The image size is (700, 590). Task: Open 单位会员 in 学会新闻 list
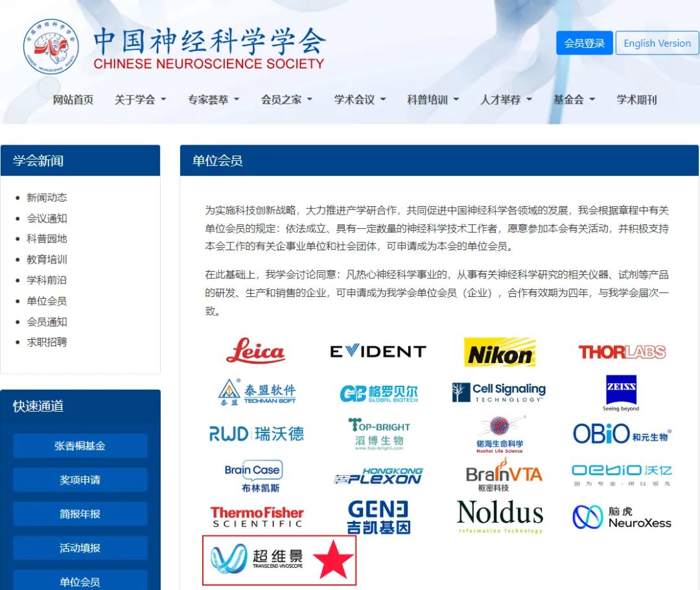coord(47,301)
